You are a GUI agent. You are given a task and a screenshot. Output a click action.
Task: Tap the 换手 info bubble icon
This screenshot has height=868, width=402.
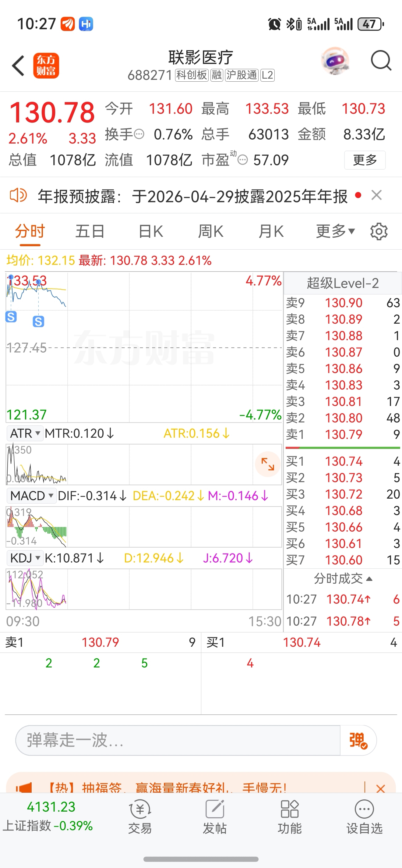139,134
